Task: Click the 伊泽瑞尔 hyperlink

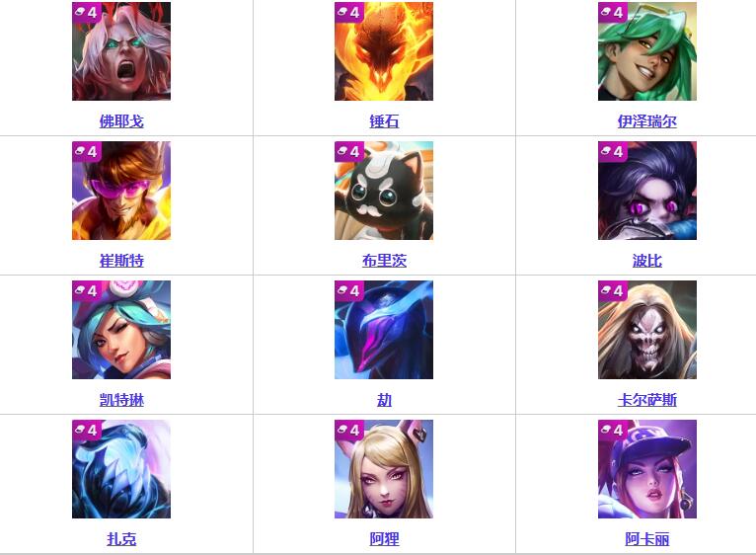Action: pyautogui.click(x=647, y=121)
